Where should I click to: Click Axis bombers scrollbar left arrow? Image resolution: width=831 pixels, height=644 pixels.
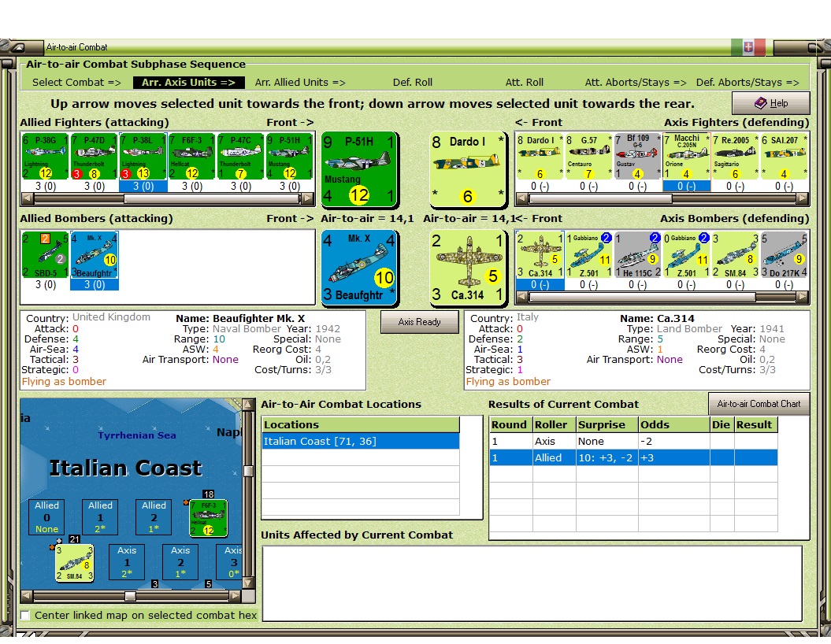[x=521, y=297]
